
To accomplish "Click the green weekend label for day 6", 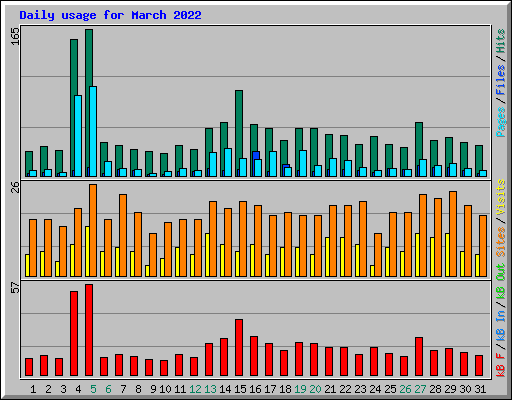I will pos(108,389).
